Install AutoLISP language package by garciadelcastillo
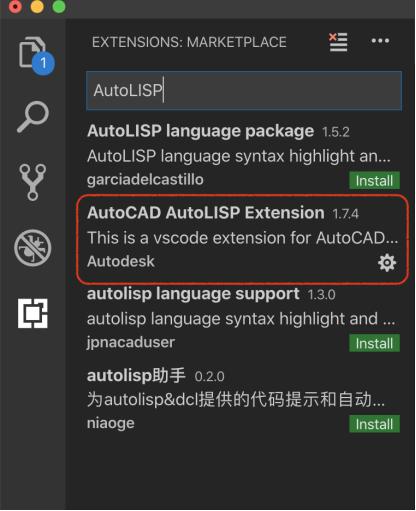The height and width of the screenshot is (511, 416). point(374,181)
